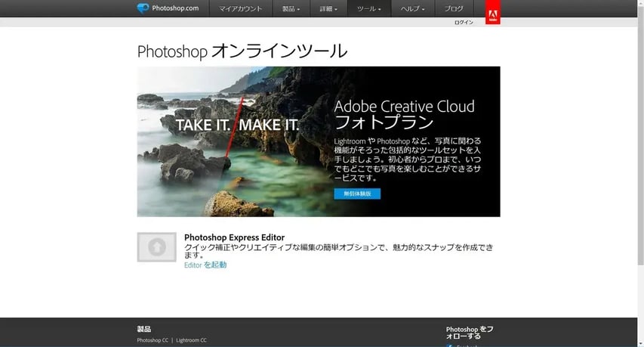Click the TAKE IT. MAKE IT. banner text
This screenshot has width=644, height=347.
click(x=237, y=125)
